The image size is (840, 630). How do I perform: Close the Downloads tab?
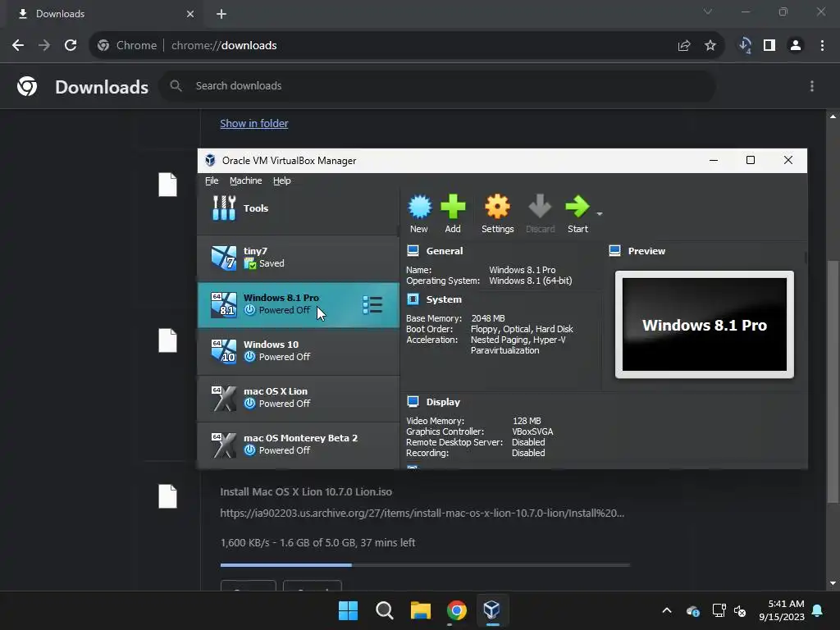click(x=190, y=14)
